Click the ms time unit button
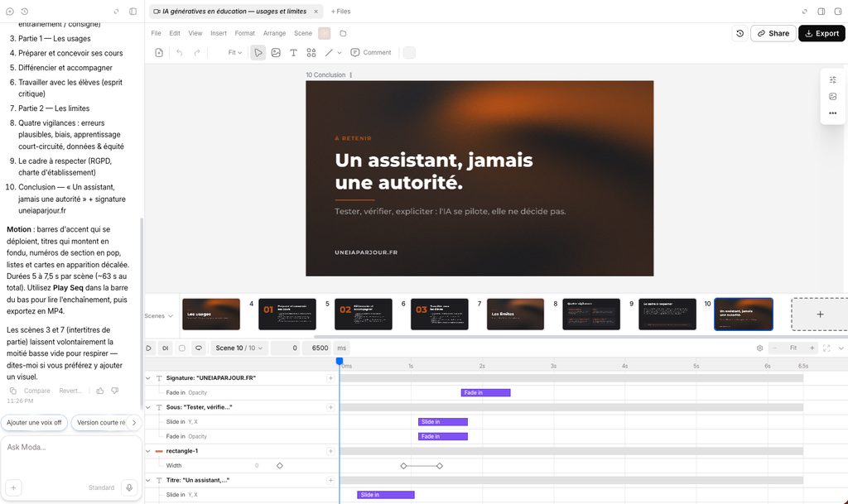Viewport: 848px width, 504px height. [341, 348]
